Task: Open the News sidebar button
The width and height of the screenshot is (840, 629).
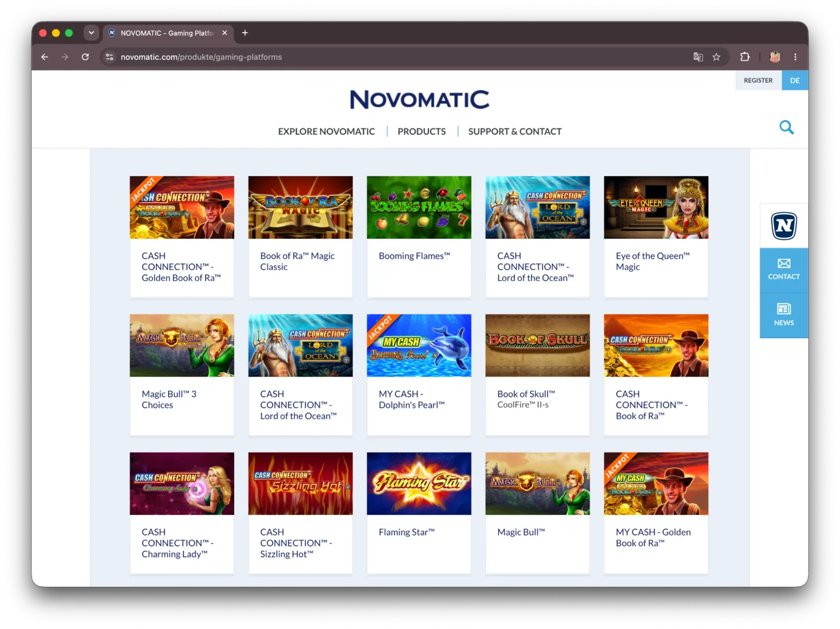Action: [784, 315]
